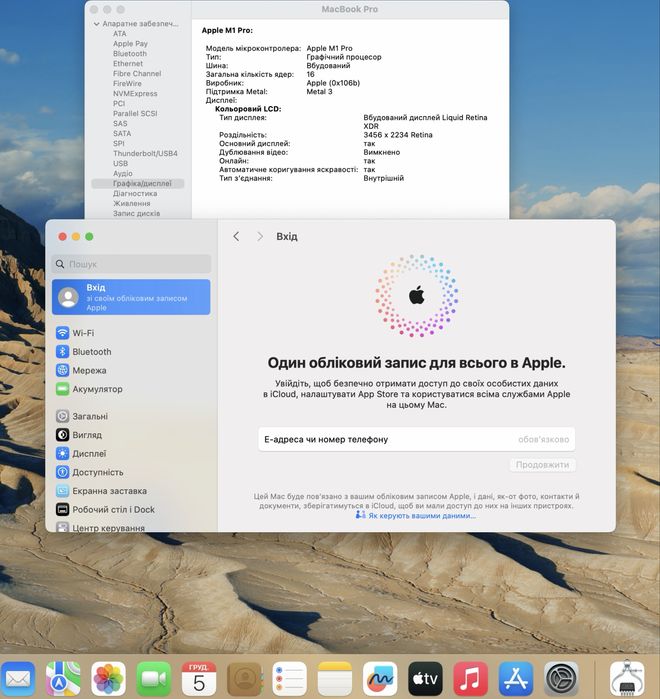660x699 pixels.
Task: Open Notes from the Dock
Action: (335, 678)
